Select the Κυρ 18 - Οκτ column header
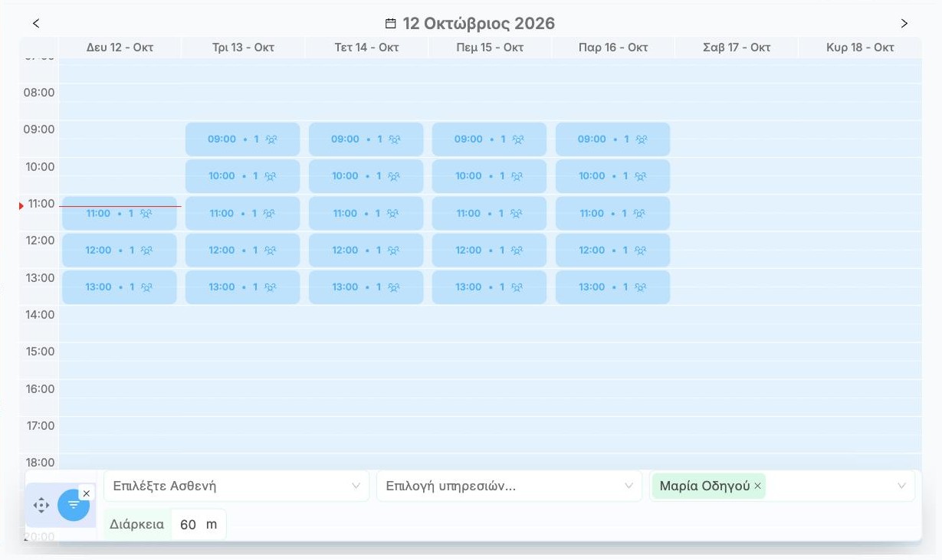The width and height of the screenshot is (942, 560). click(x=860, y=47)
